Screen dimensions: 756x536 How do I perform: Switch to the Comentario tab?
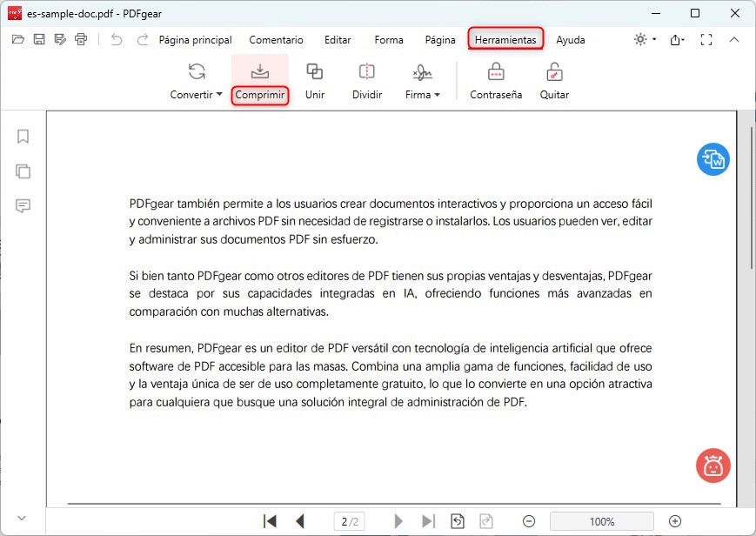click(x=277, y=40)
